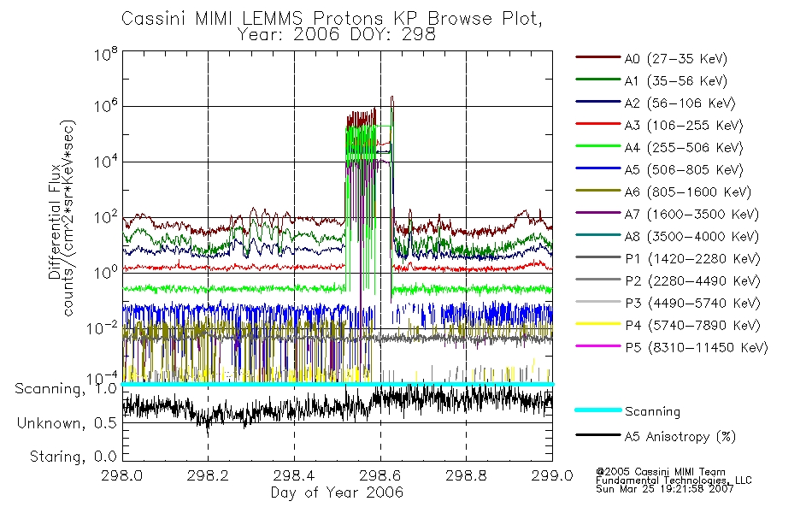Viewport: 812px width, 513px height.
Task: Click the x-axis tick label 298.0
Action: point(121,475)
